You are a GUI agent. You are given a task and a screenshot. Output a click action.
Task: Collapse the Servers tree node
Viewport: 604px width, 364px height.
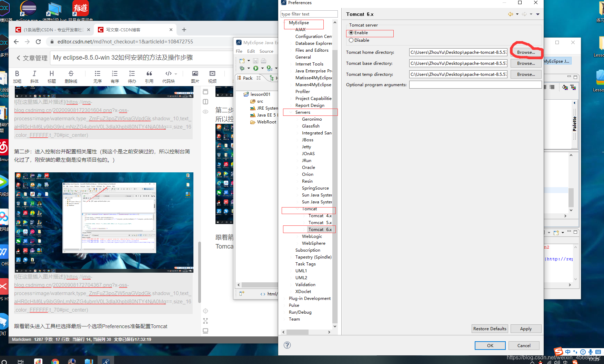click(291, 112)
